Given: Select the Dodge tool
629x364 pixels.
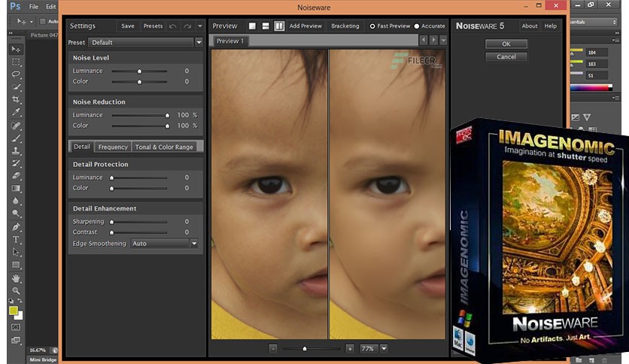Looking at the screenshot, I should (16, 214).
